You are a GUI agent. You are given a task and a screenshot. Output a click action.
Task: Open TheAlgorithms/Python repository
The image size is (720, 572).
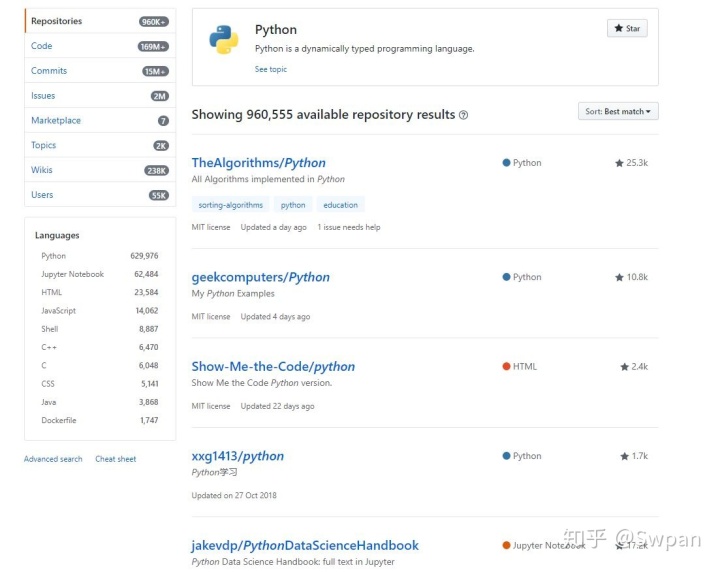click(x=259, y=163)
